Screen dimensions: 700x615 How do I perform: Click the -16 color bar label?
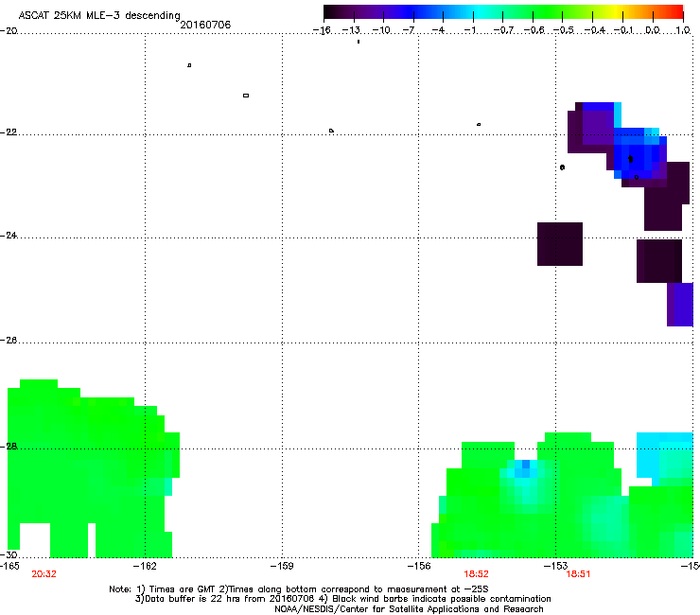(322, 30)
